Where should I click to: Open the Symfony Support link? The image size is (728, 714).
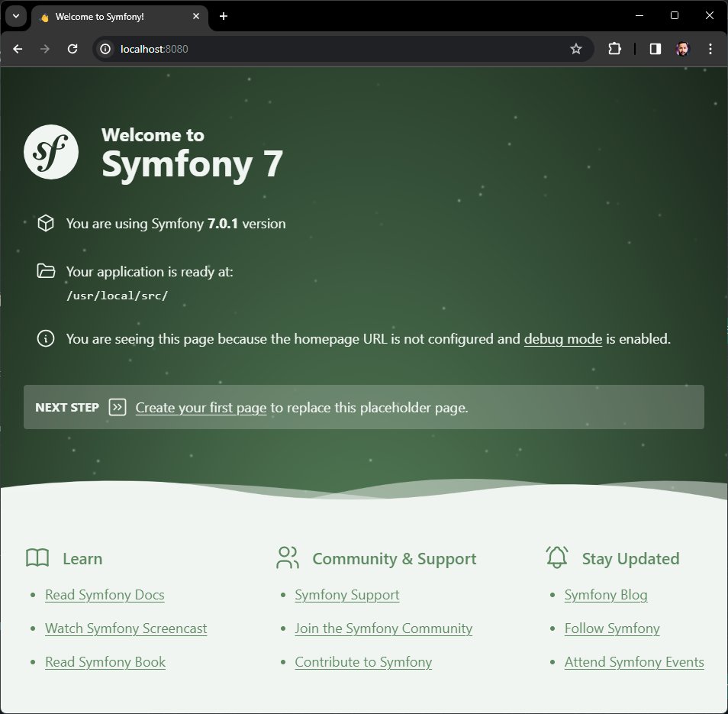(347, 595)
